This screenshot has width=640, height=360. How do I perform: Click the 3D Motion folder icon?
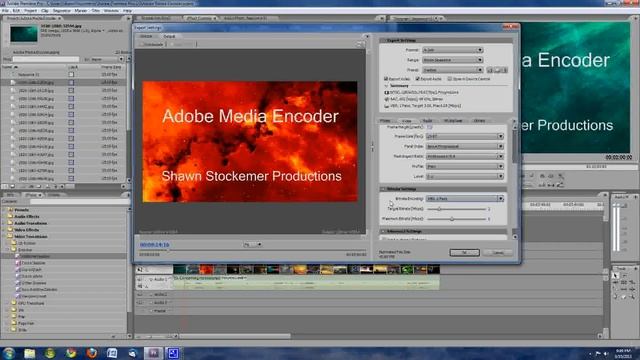(x=14, y=243)
